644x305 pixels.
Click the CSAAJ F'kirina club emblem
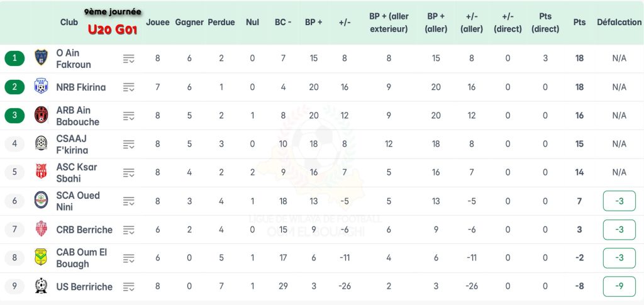pyautogui.click(x=42, y=144)
